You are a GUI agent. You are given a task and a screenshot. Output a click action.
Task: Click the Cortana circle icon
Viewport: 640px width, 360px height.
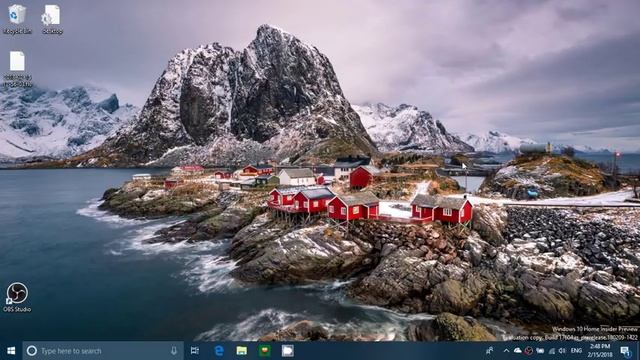click(31, 351)
